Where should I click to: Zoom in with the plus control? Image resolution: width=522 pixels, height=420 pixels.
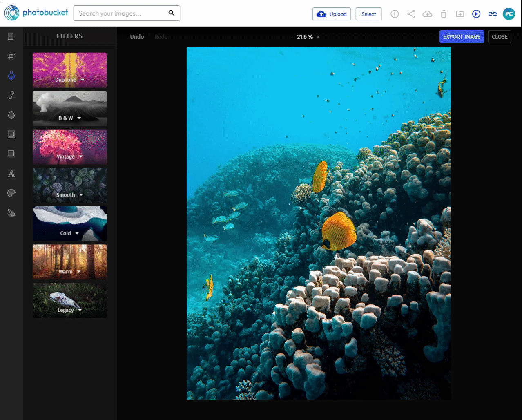pos(318,37)
